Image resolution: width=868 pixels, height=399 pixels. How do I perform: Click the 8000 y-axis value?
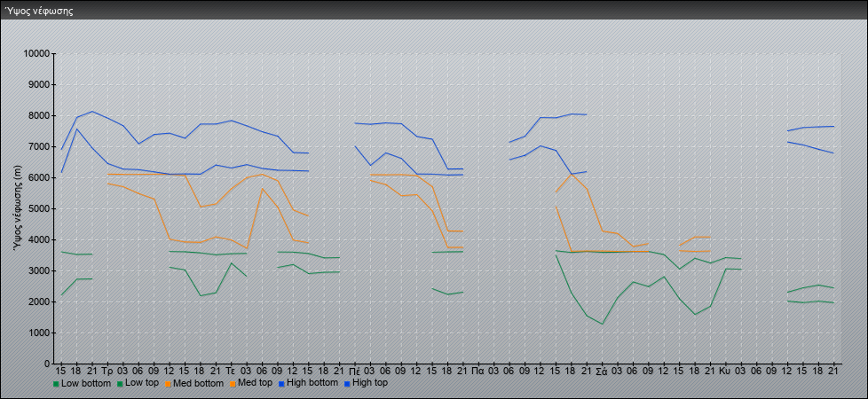39,115
